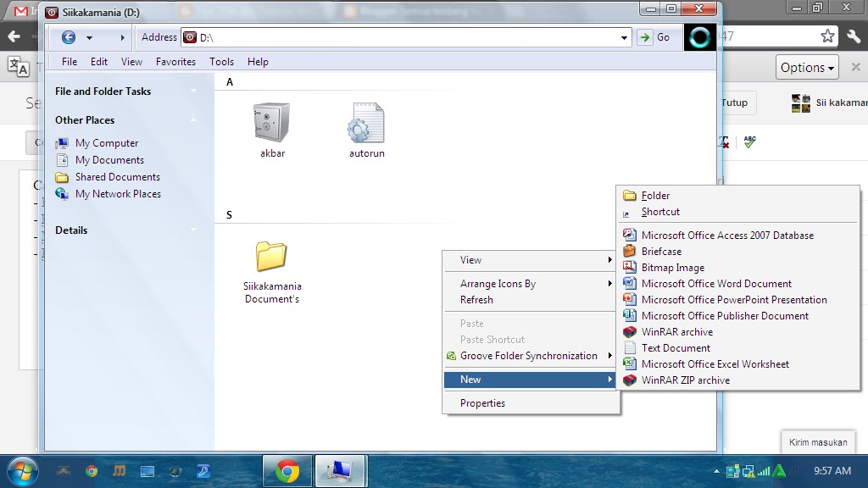Image resolution: width=868 pixels, height=488 pixels.
Task: Switch to Chrome in the taskbar
Action: 287,471
